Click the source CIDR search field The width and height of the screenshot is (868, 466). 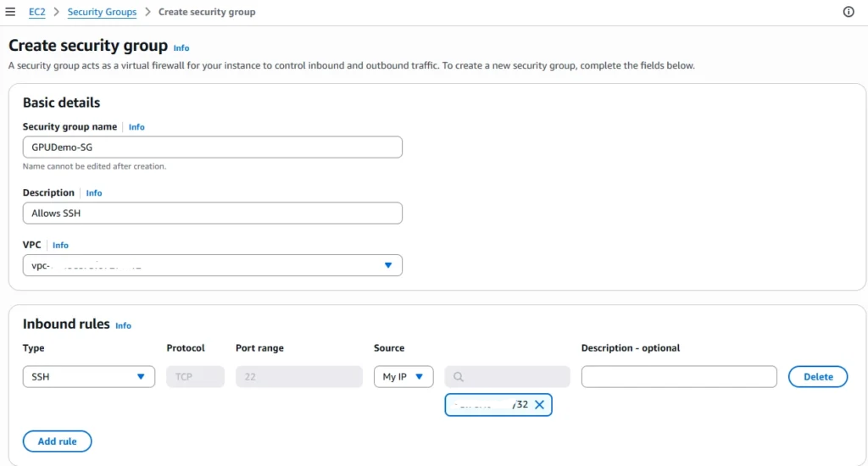tap(507, 377)
